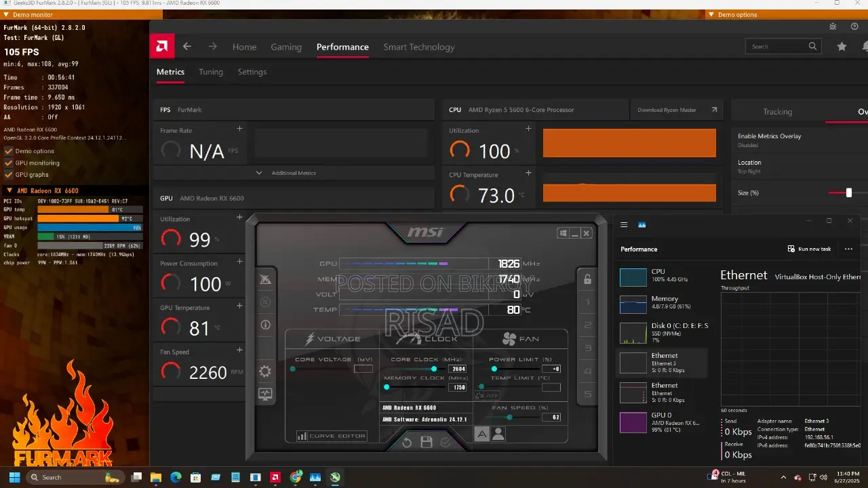
Task: Toggle Afterburner user-defined fan mode button
Action: [498, 434]
